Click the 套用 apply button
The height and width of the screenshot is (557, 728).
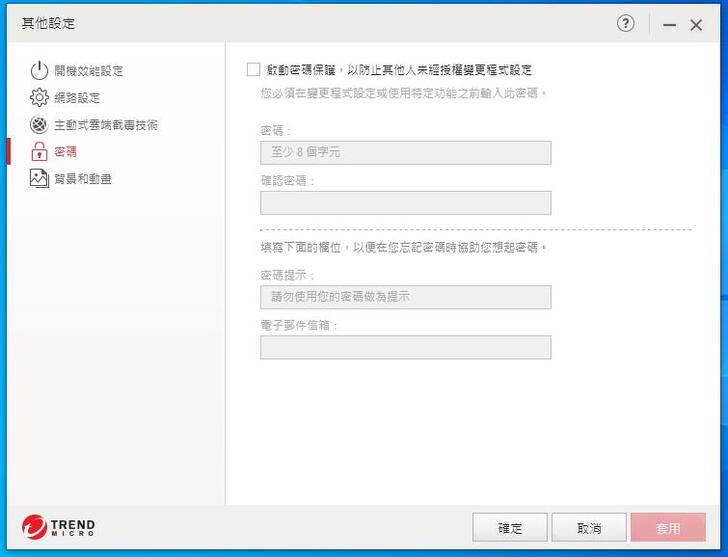pyautogui.click(x=668, y=527)
